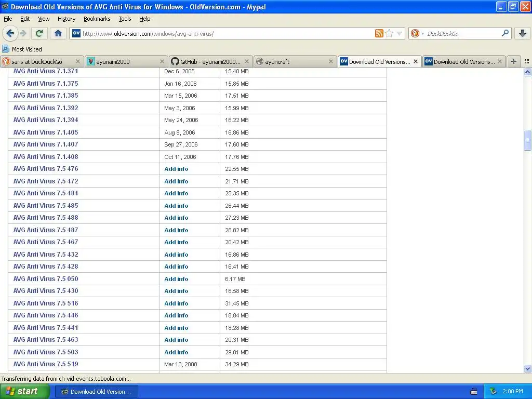
Task: Open AVG Anti Virus 7.1.385 link
Action: point(46,96)
